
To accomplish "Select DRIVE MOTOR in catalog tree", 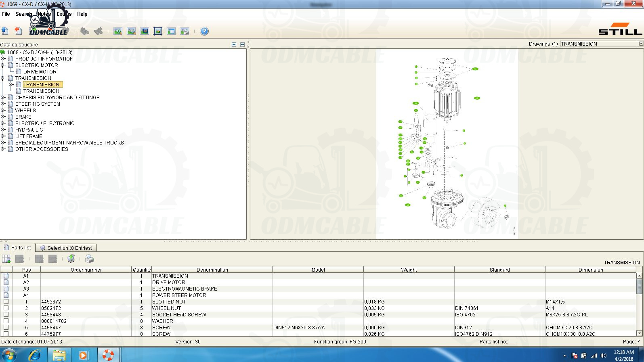I will click(x=40, y=71).
